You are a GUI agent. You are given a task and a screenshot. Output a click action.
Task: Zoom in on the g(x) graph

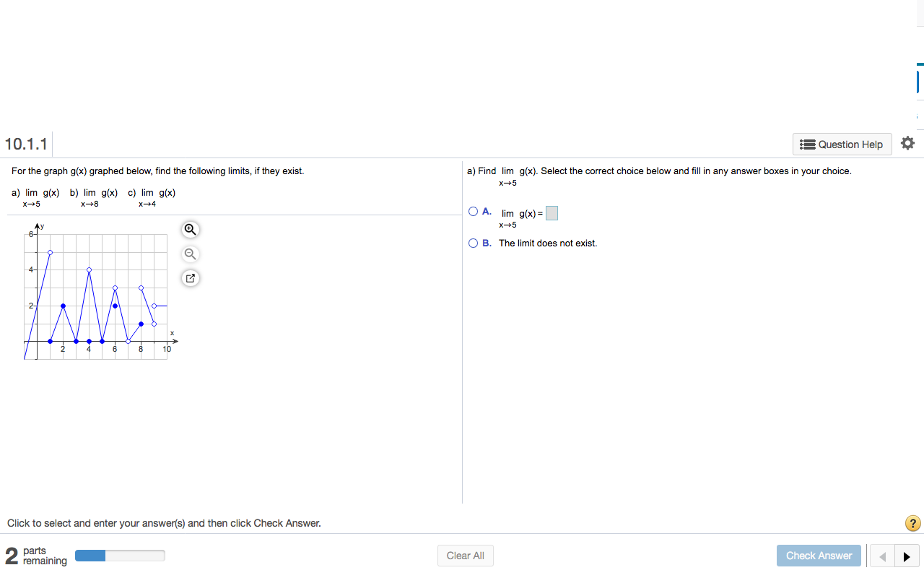(x=190, y=229)
